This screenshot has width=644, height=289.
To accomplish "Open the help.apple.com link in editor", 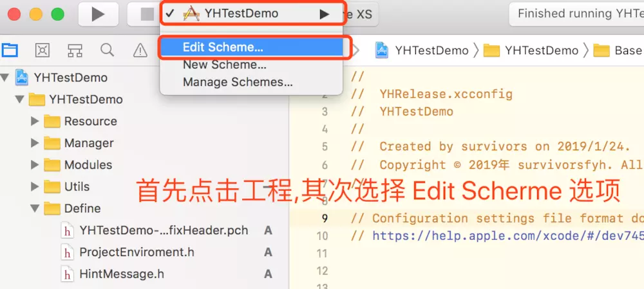I will pyautogui.click(x=507, y=236).
